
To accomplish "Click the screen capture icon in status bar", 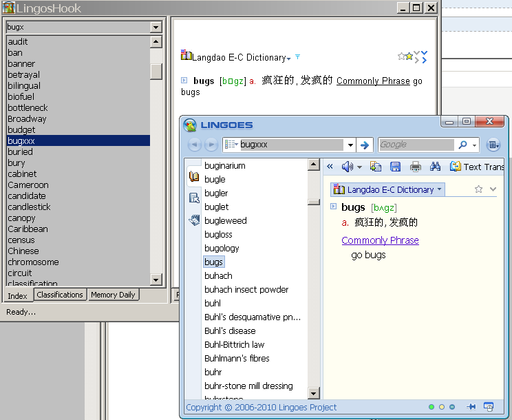I will 489,407.
